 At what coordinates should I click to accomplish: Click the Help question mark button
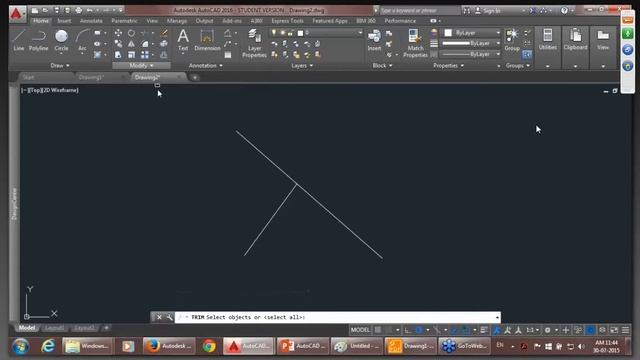click(x=564, y=11)
